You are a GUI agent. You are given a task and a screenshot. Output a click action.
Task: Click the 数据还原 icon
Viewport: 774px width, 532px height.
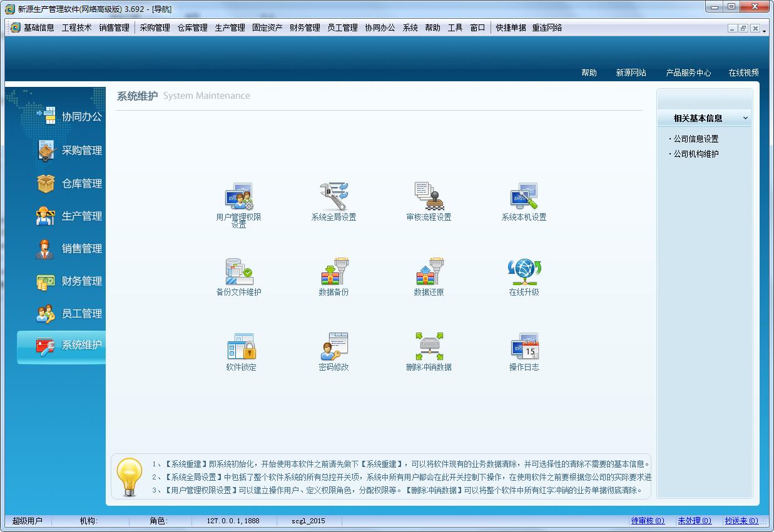pyautogui.click(x=429, y=272)
